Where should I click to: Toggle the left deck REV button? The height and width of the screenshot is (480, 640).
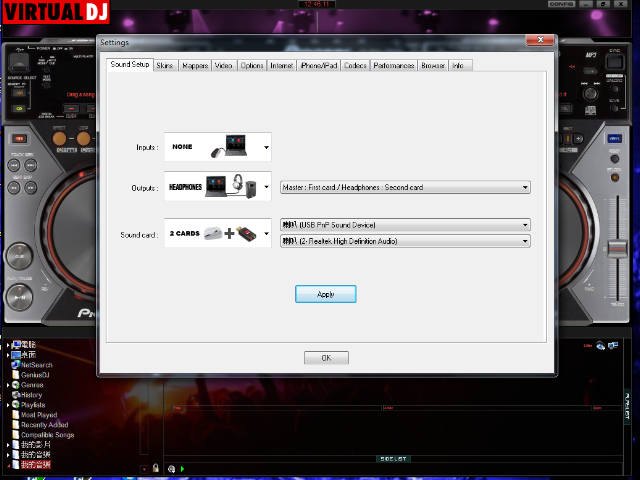(x=19, y=139)
